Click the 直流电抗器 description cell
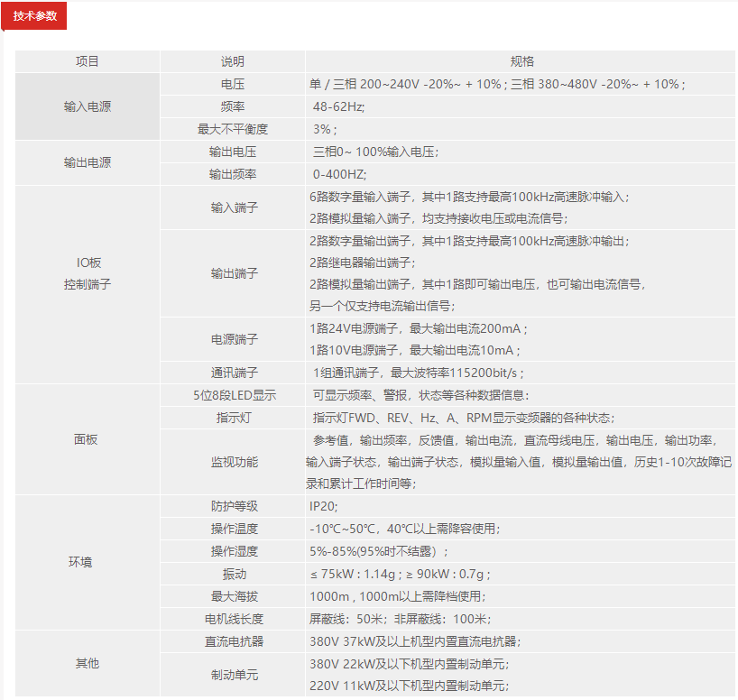The image size is (738, 700). pos(233,641)
